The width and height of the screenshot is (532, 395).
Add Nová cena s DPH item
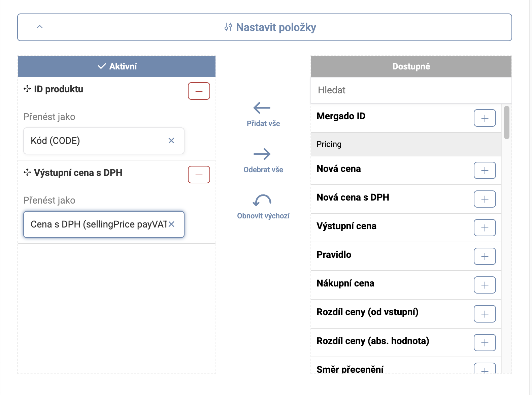[485, 199]
